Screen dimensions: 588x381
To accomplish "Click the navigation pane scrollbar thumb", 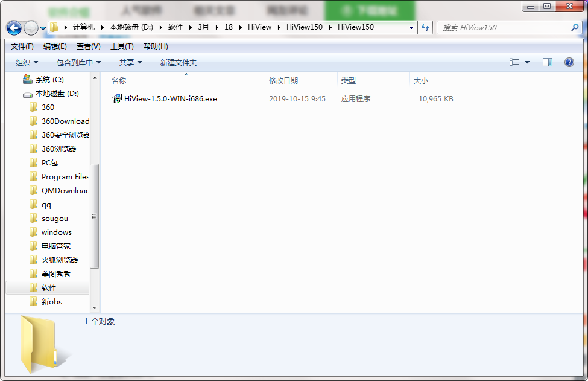I will [x=95, y=216].
